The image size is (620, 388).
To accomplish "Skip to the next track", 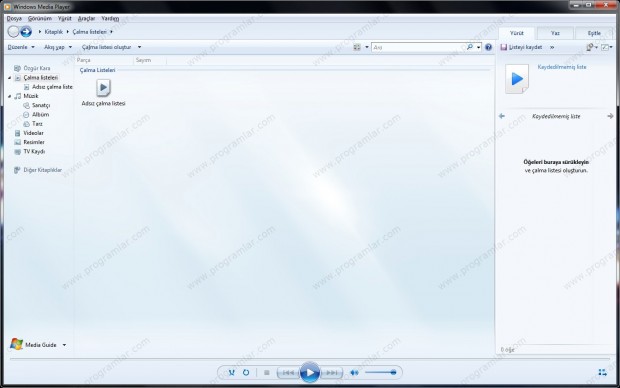I will tap(331, 373).
